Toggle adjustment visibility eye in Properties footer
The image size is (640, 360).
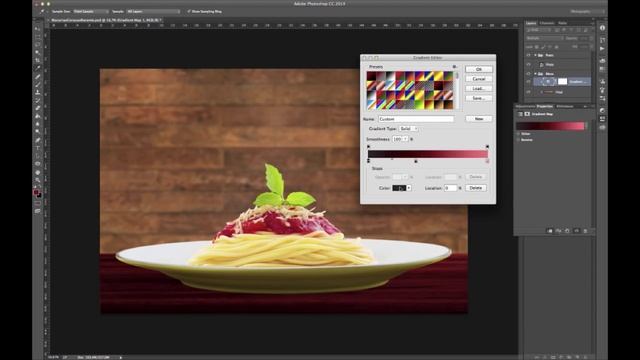pyautogui.click(x=576, y=231)
